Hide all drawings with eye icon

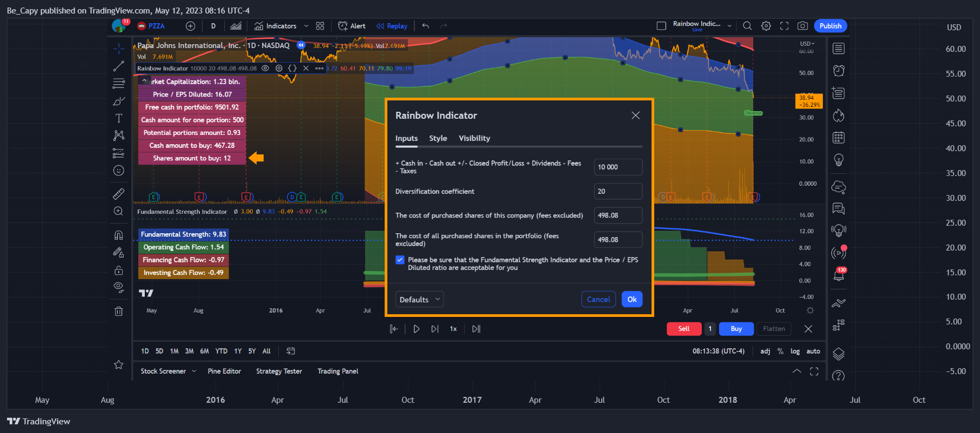[119, 287]
